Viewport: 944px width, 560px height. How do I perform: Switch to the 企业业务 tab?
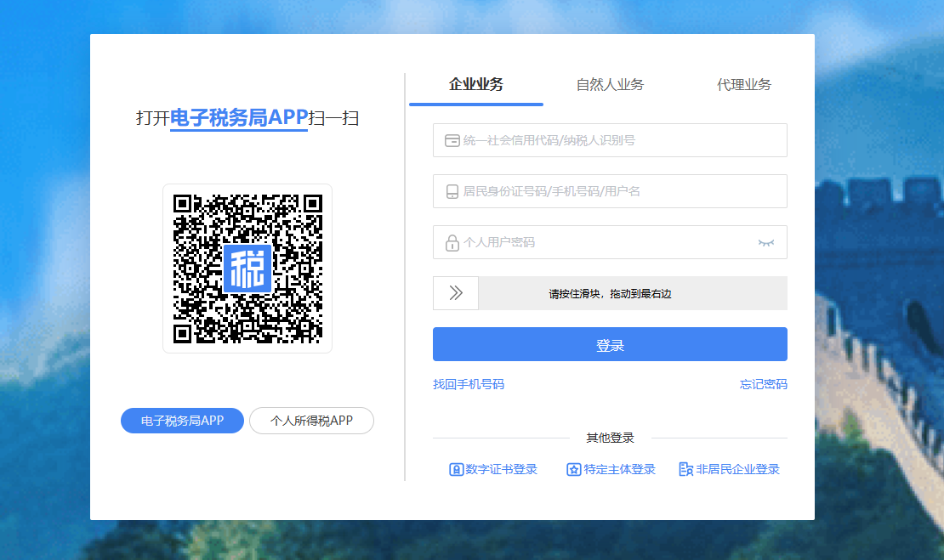[x=476, y=84]
